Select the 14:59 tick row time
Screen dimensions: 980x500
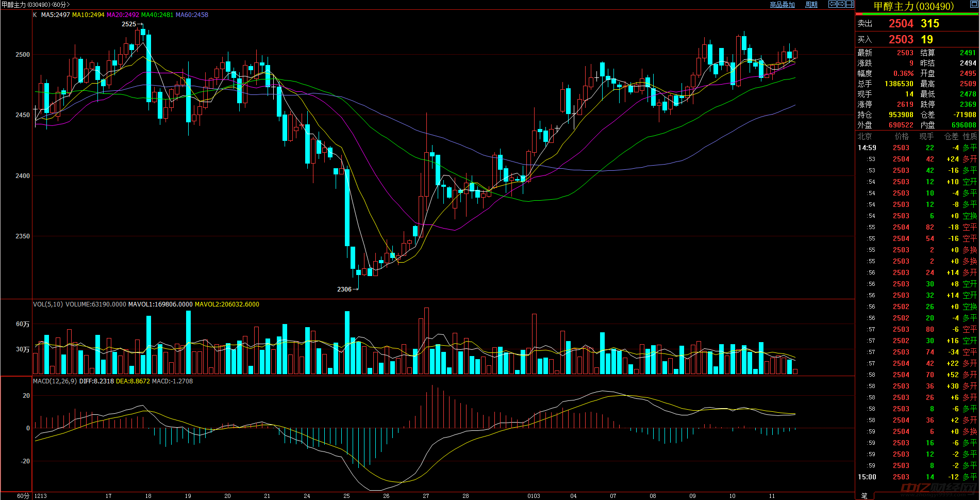click(x=867, y=148)
